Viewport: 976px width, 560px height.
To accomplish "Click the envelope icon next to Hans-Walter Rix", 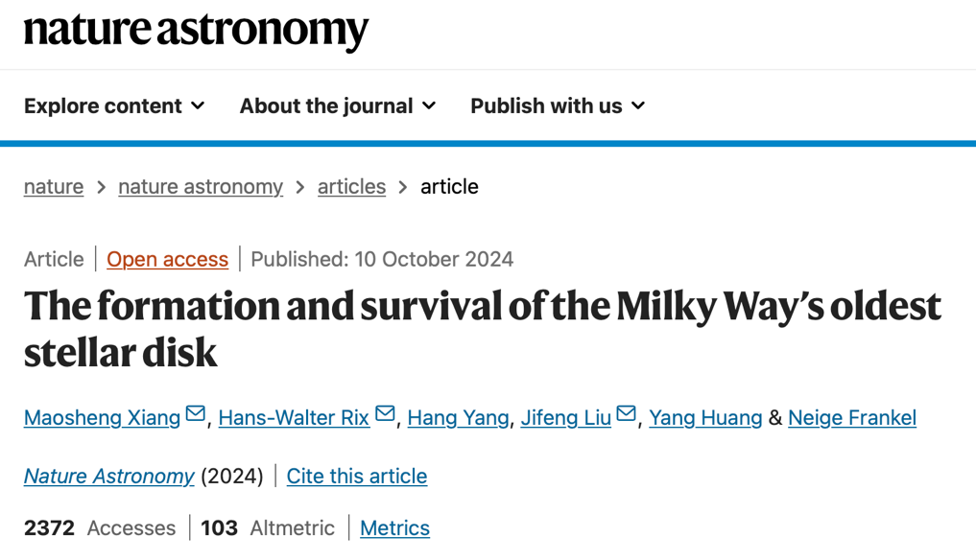I will pos(385,413).
